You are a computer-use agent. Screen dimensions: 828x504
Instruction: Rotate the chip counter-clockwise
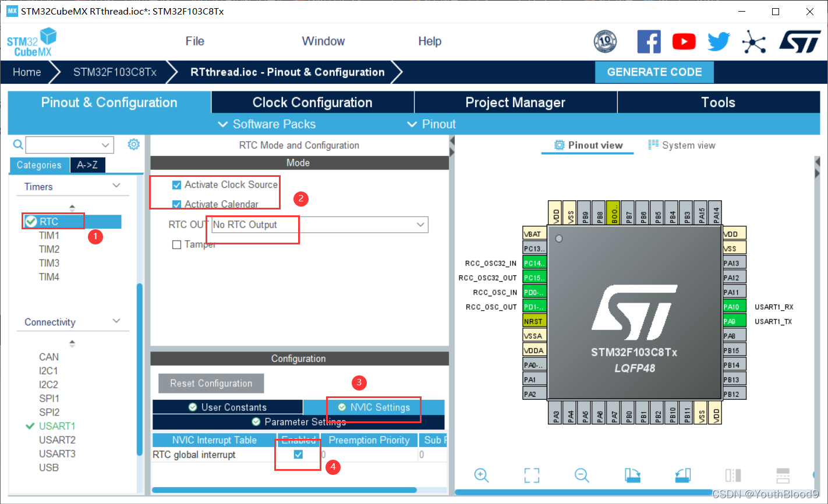pyautogui.click(x=683, y=475)
